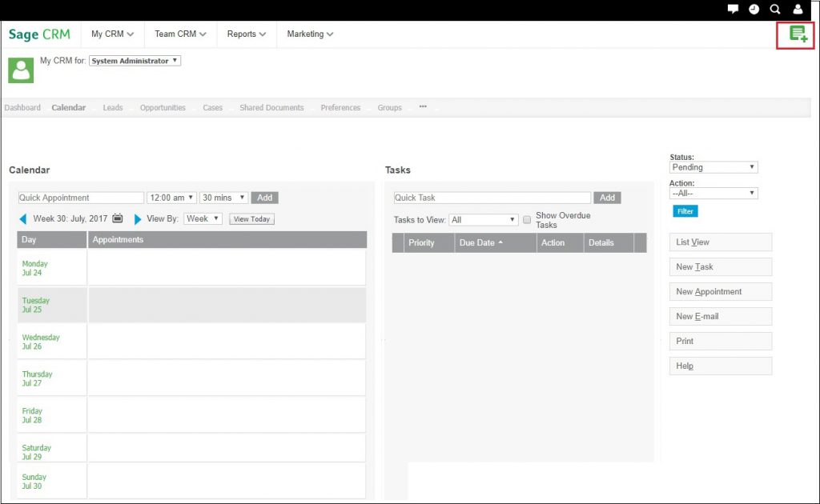Click the New Appointment button

coord(720,292)
